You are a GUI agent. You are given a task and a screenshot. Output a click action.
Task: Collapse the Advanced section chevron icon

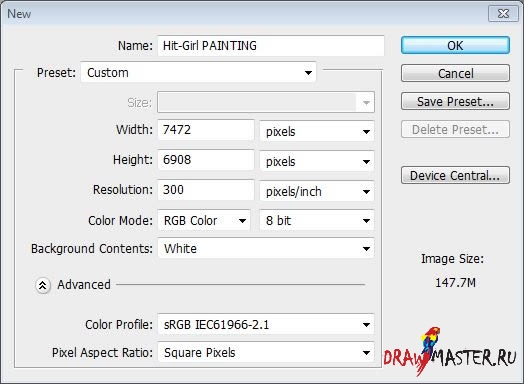point(43,285)
